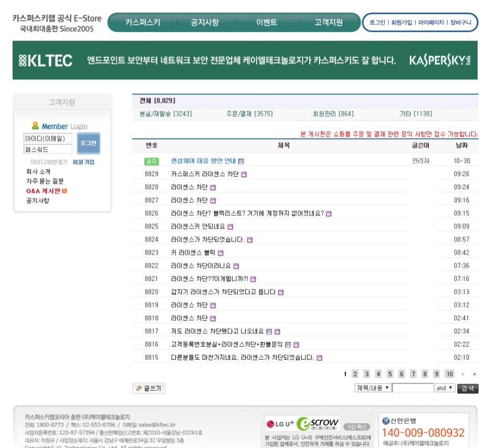
Task: Open post 8816 고객등록번호분실 환불문의
Action: 227,344
